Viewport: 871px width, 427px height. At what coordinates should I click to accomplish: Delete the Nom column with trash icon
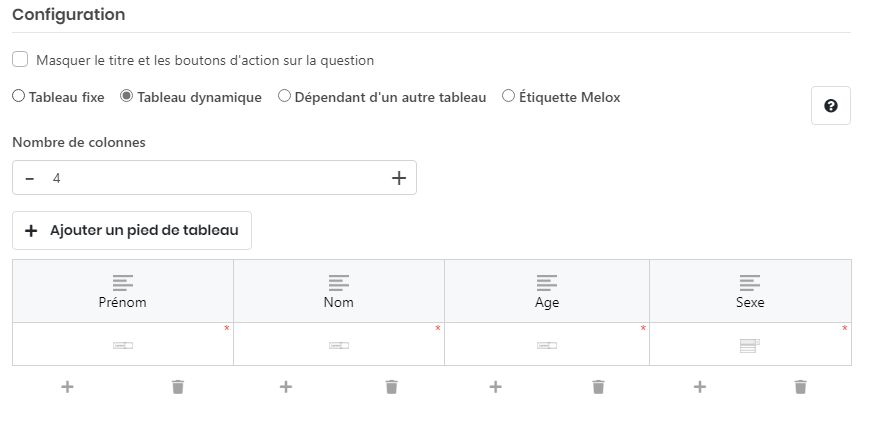[392, 386]
